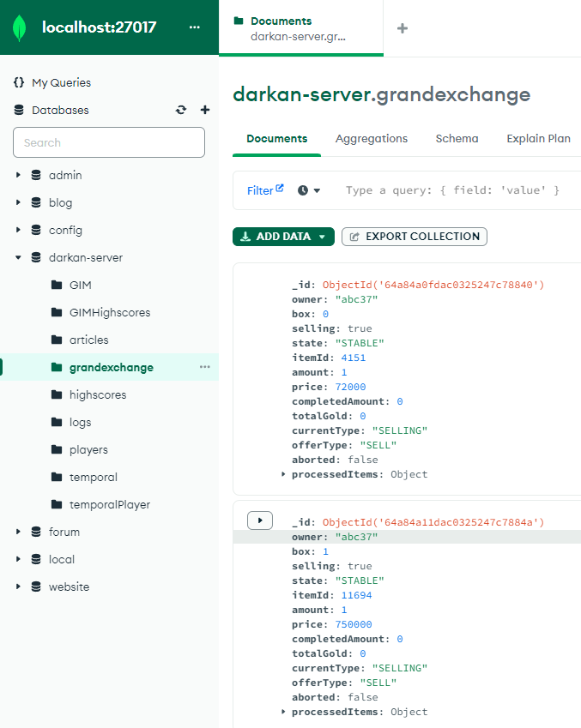The width and height of the screenshot is (581, 728).
Task: Click price value 750000
Action: [x=354, y=624]
